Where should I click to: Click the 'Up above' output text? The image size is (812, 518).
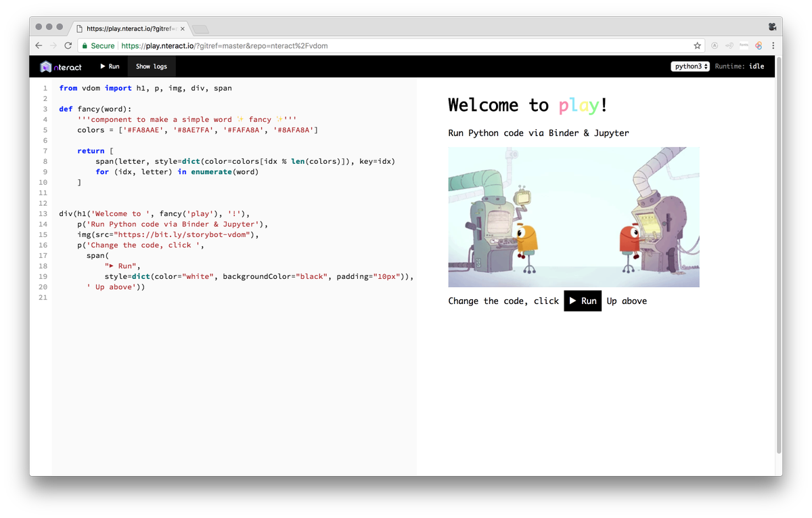pyautogui.click(x=627, y=301)
